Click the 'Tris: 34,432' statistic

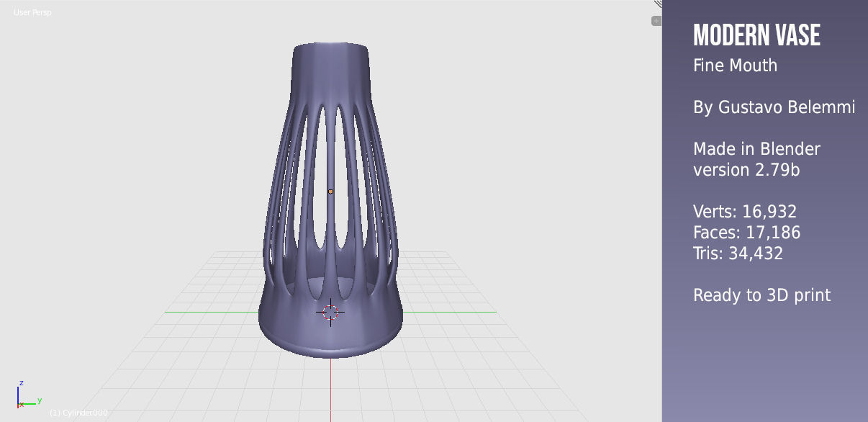738,253
